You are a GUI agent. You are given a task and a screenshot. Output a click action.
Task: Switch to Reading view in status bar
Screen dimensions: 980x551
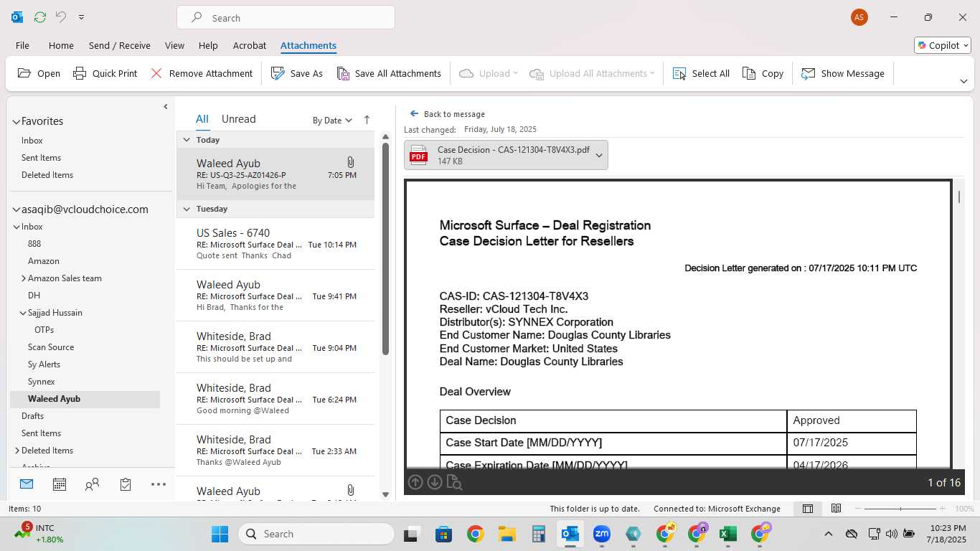click(836, 509)
